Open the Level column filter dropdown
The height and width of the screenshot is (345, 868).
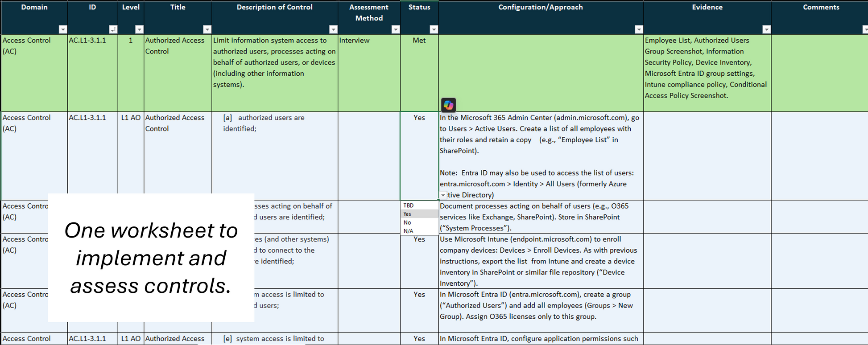click(x=139, y=29)
